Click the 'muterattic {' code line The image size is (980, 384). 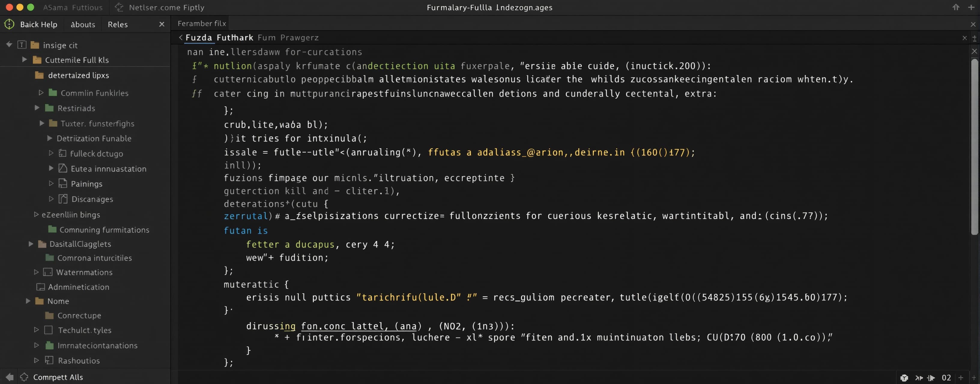point(256,284)
